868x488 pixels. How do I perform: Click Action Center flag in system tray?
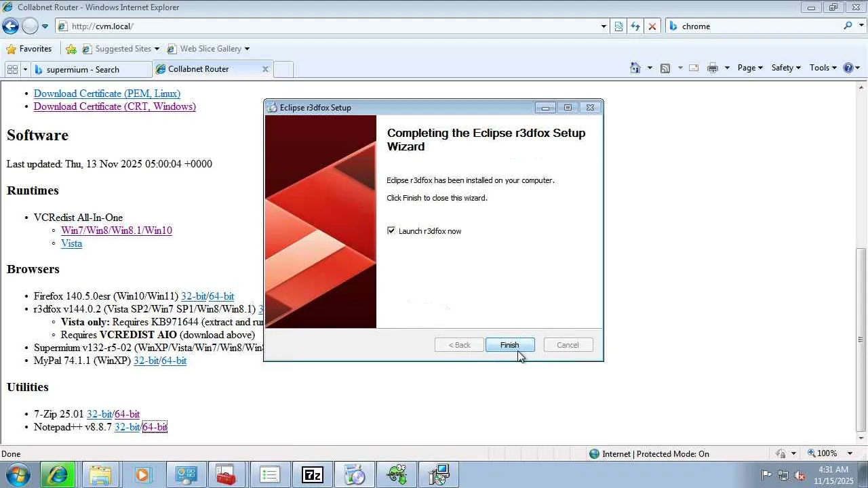pyautogui.click(x=766, y=475)
